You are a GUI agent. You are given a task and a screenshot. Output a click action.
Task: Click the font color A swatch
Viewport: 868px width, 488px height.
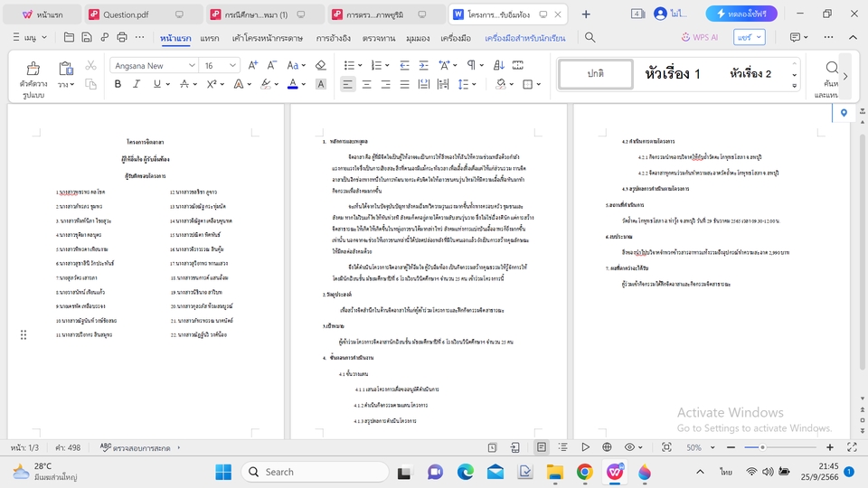(293, 84)
